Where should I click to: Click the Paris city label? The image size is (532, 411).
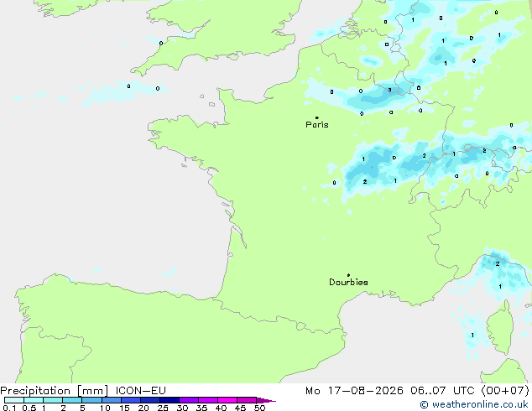[317, 125]
